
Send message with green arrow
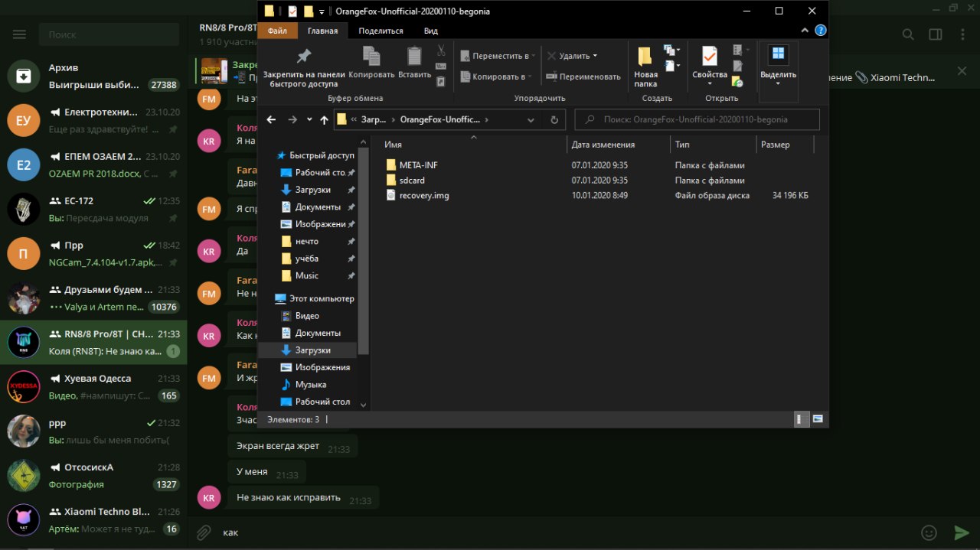coord(962,532)
